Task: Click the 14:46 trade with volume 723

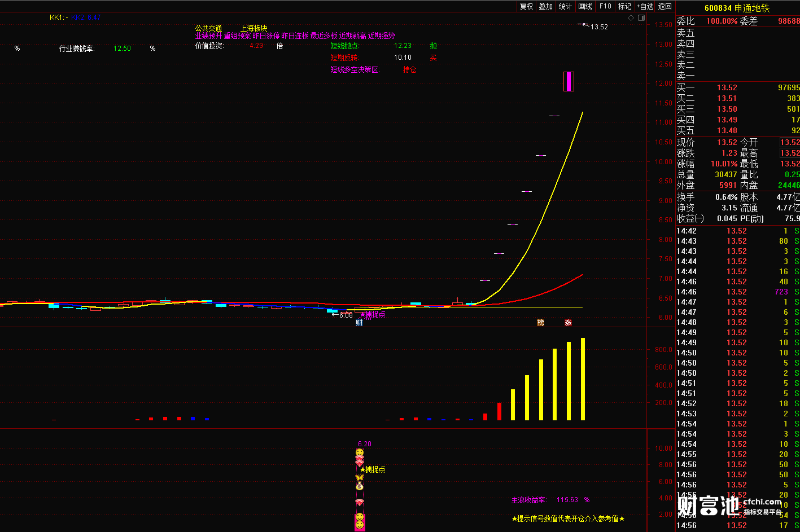Action: [x=738, y=292]
